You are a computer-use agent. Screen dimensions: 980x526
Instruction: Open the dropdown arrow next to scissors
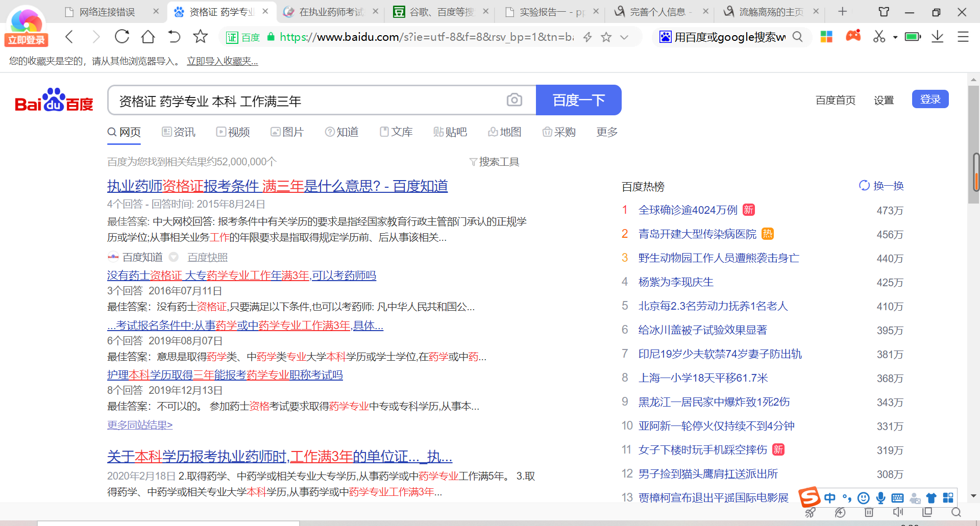(895, 37)
